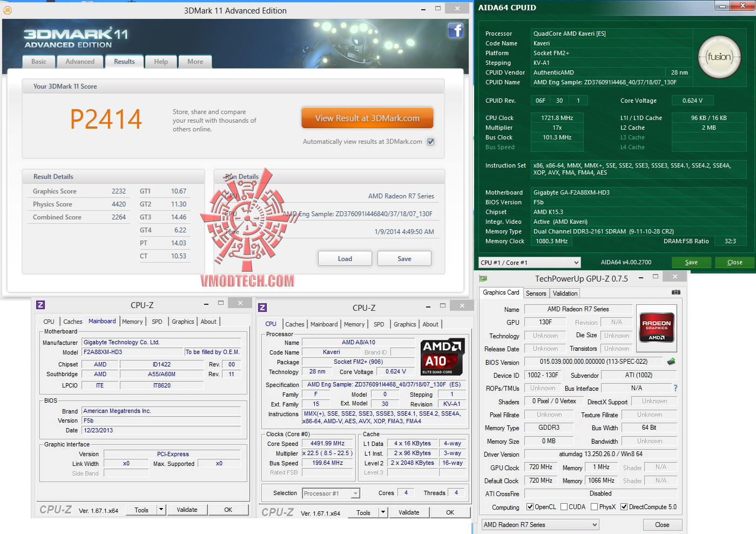Click the 3DMark 11 Advanced Edition logo
This screenshot has height=534, width=756.
pos(76,38)
